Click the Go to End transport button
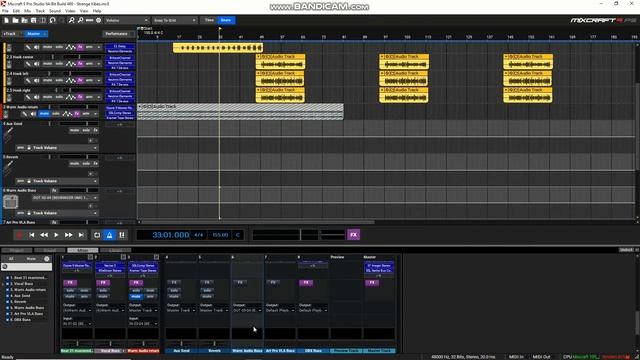Screen dimensions: 640x360 tap(81, 235)
